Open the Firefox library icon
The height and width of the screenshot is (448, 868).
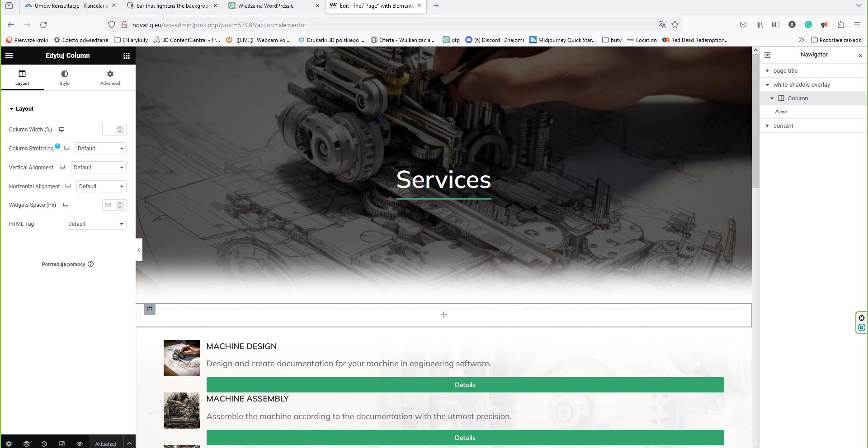(x=759, y=24)
